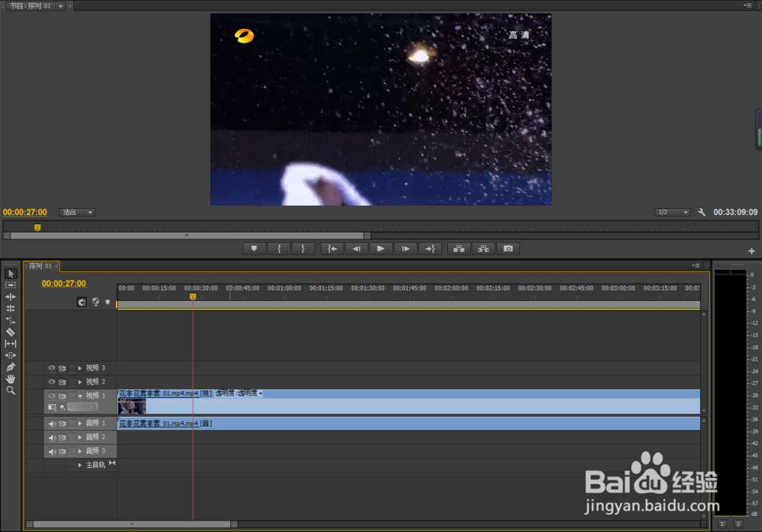Expand the 主音轨 master track

(80, 465)
